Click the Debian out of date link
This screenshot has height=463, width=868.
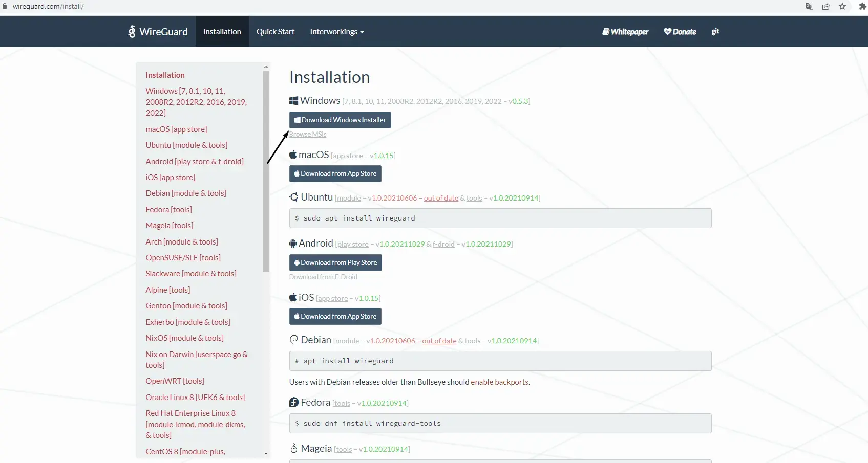439,341
